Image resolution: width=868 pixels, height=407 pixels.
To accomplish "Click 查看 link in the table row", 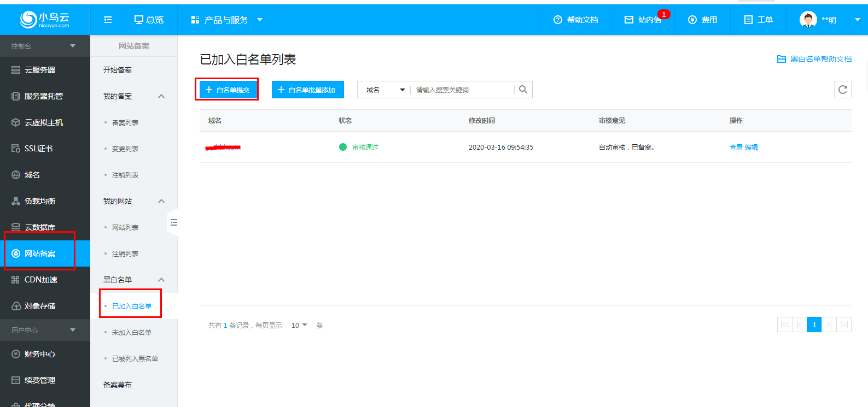I will click(x=736, y=148).
